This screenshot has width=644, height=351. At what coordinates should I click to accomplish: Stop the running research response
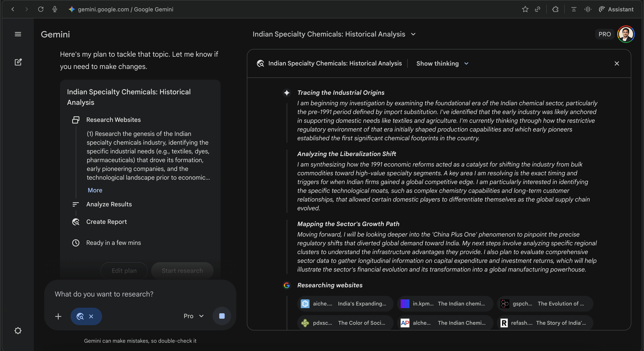pyautogui.click(x=221, y=316)
